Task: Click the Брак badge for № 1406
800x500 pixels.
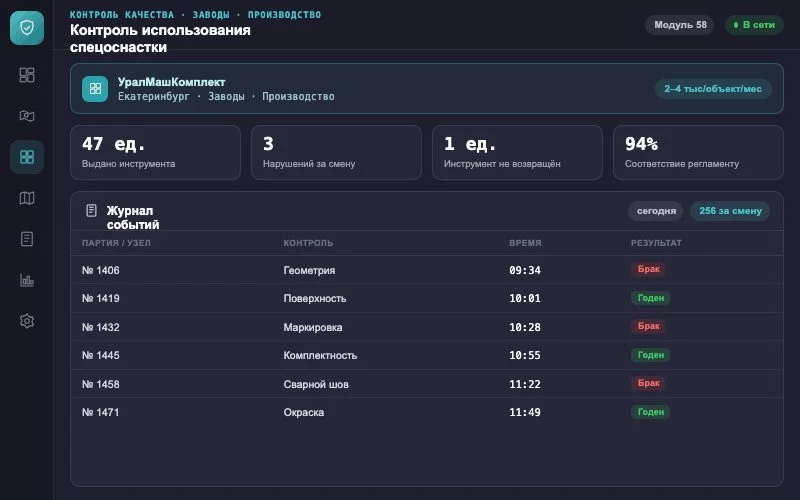Action: (648, 269)
